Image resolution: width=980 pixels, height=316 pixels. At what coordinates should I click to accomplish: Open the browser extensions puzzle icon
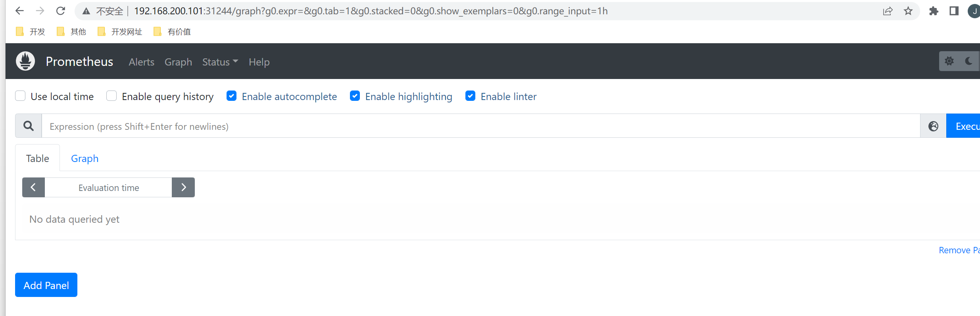934,11
